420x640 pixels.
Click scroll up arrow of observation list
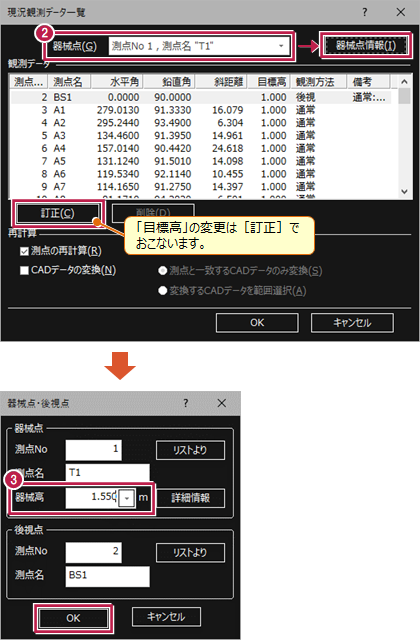click(x=404, y=82)
